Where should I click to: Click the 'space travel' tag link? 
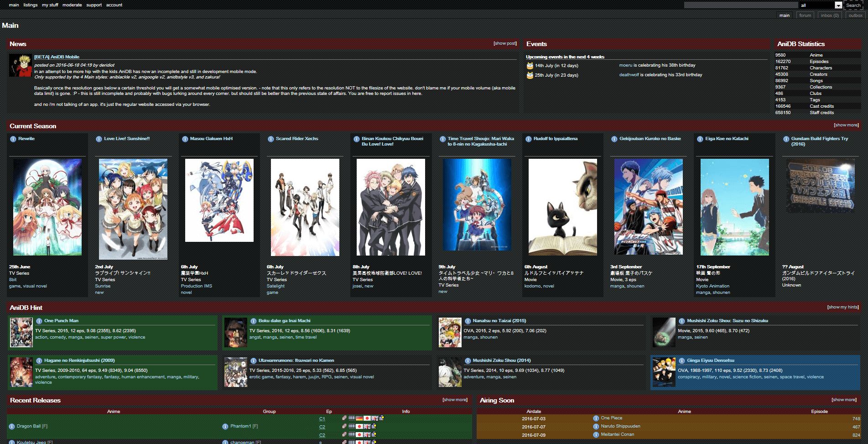(x=792, y=377)
